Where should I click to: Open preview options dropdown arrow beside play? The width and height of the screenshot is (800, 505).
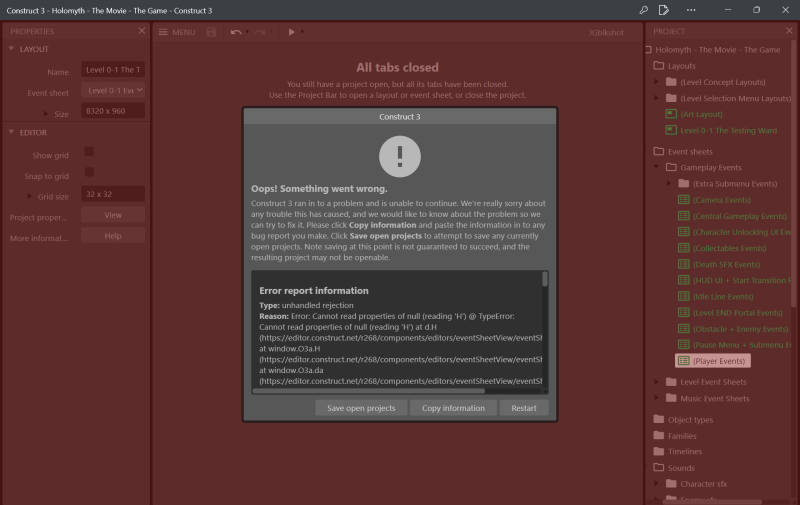[303, 32]
